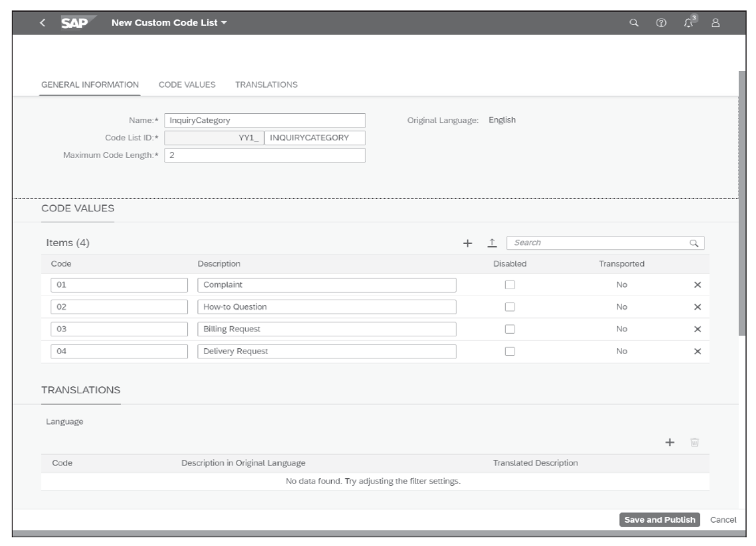Remove the Delivery Request row
The width and height of the screenshot is (756, 546).
(x=697, y=351)
